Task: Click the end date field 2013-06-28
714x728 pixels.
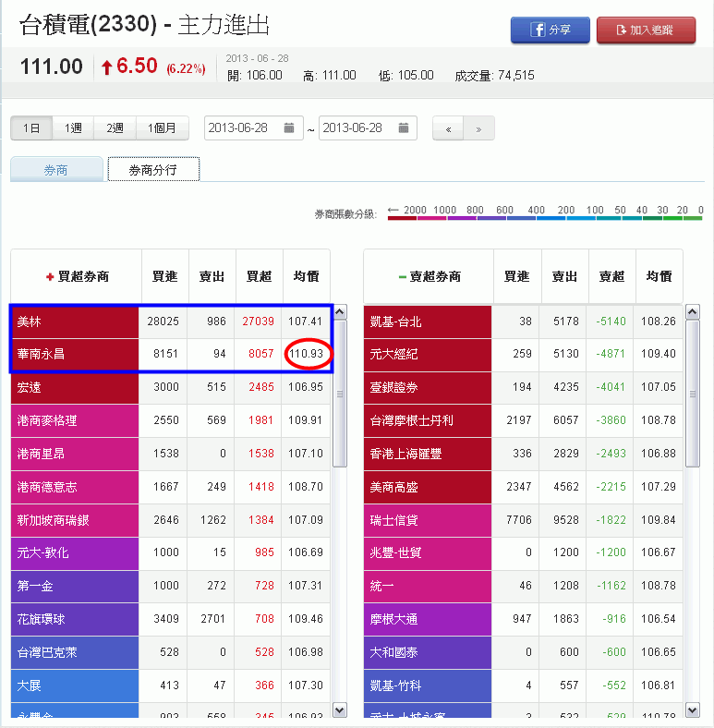Action: (x=368, y=127)
